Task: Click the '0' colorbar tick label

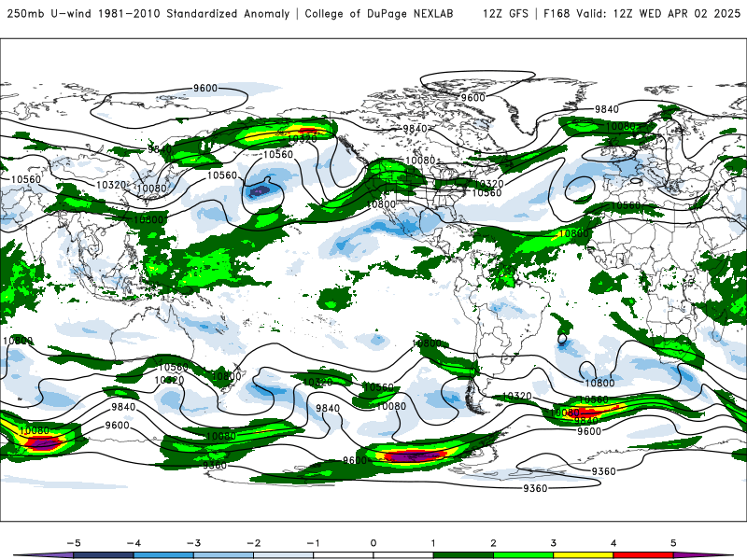Action: coord(373,543)
